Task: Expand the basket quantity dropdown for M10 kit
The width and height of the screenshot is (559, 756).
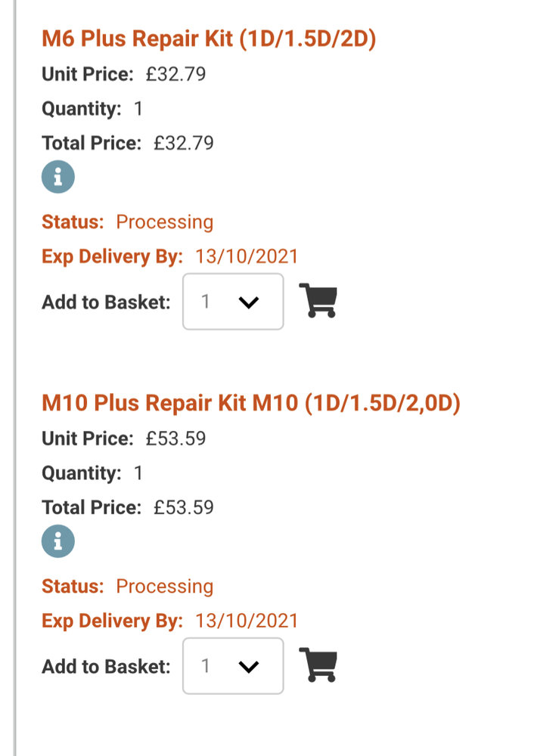Action: (233, 666)
